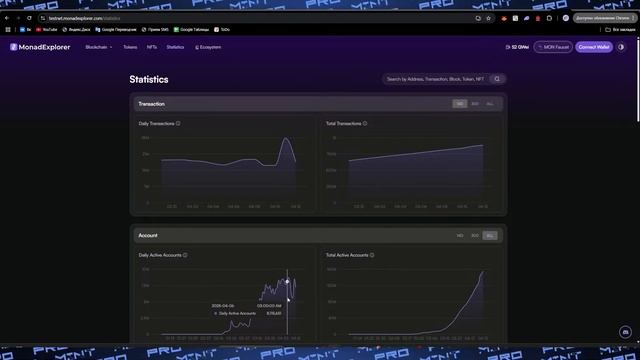Click the page vertical scrollbar
This screenshot has height=360, width=640.
pyautogui.click(x=638, y=80)
